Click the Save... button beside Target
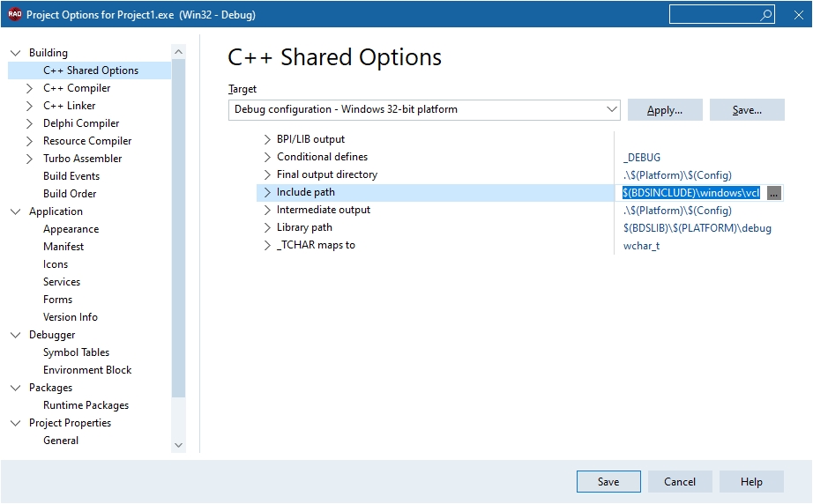 pyautogui.click(x=747, y=110)
